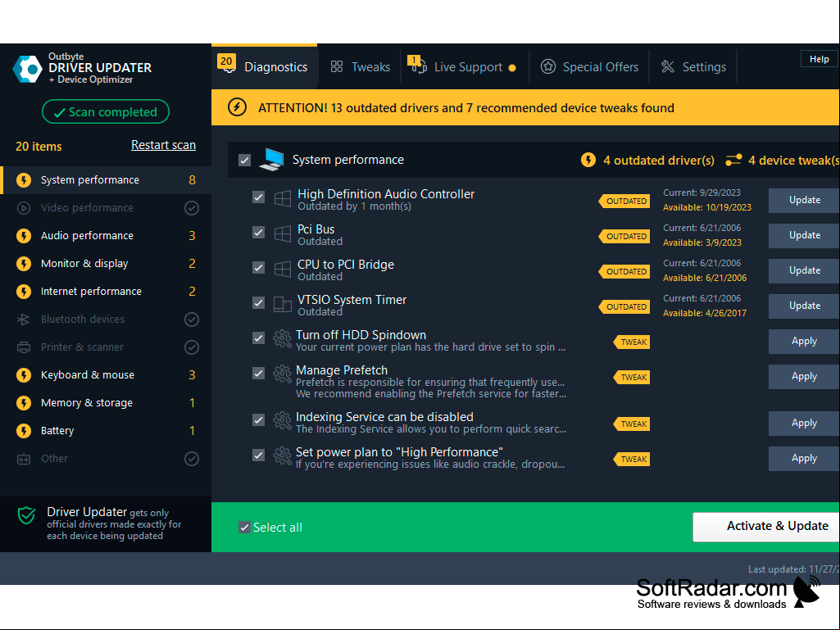
Task: Click the lightning icon beside Monitor & display
Action: tap(24, 264)
